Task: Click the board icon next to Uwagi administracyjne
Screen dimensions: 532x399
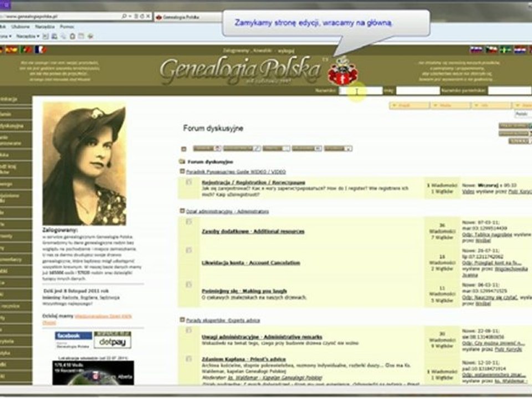Action: pyautogui.click(x=189, y=330)
